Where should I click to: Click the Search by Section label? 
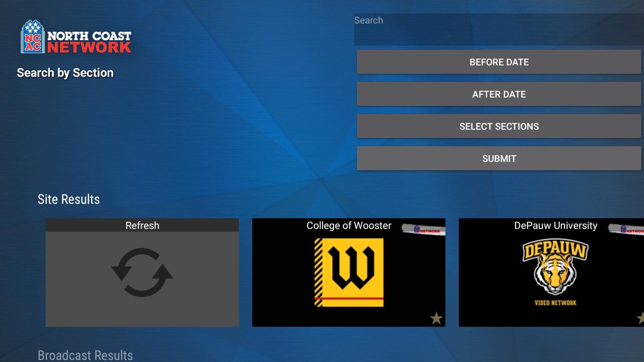click(x=65, y=73)
